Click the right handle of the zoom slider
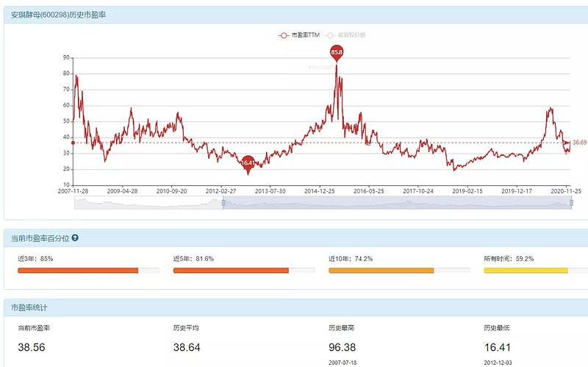This screenshot has width=588, height=367. pyautogui.click(x=572, y=203)
